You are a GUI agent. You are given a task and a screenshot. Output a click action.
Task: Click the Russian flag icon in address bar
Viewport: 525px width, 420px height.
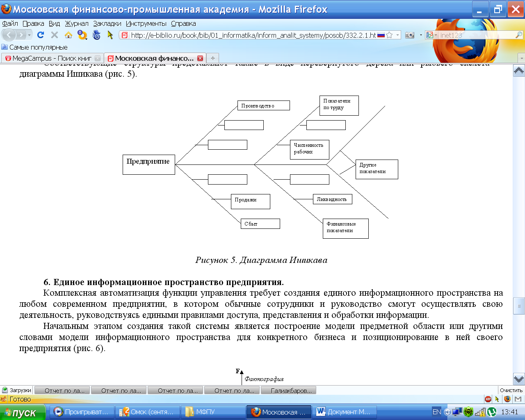click(x=381, y=35)
